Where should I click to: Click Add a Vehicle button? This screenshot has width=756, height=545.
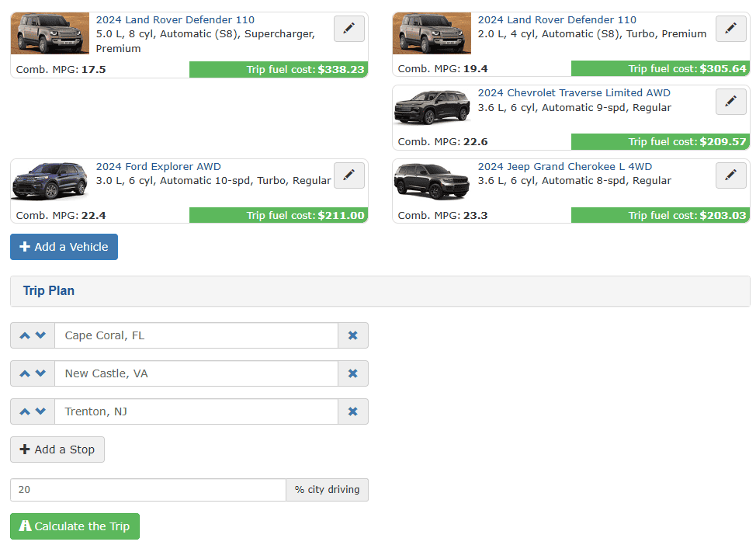pyautogui.click(x=64, y=247)
